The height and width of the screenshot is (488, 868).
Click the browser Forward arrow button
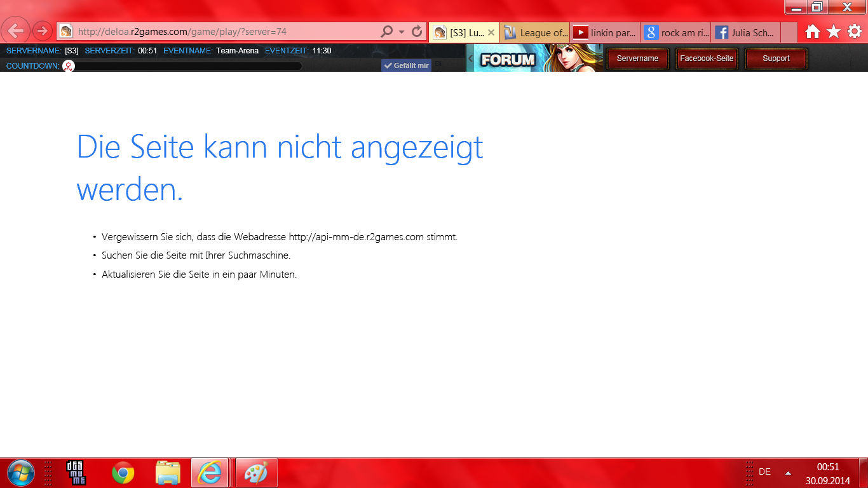[42, 30]
